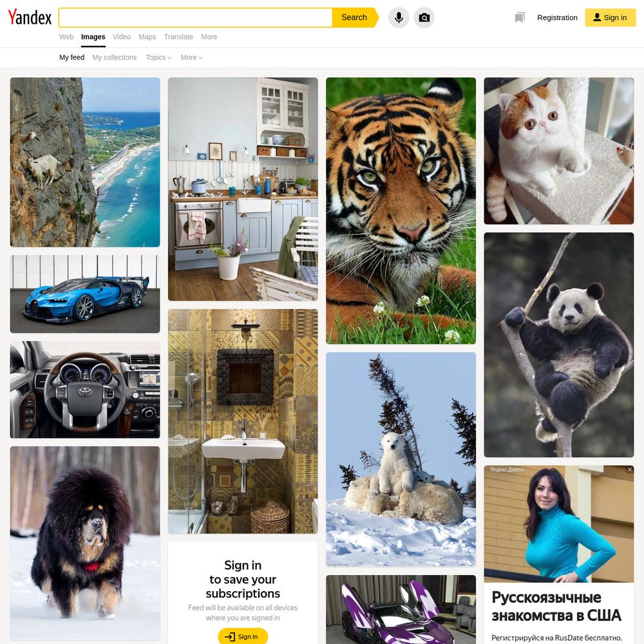This screenshot has height=644, width=644.
Task: Switch to the Video tab
Action: click(122, 37)
